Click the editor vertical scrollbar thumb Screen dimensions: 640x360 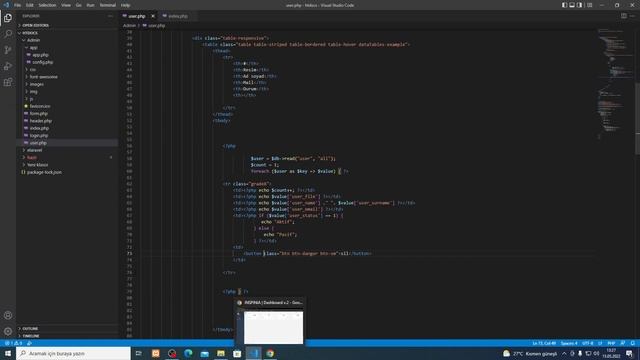coord(638,118)
